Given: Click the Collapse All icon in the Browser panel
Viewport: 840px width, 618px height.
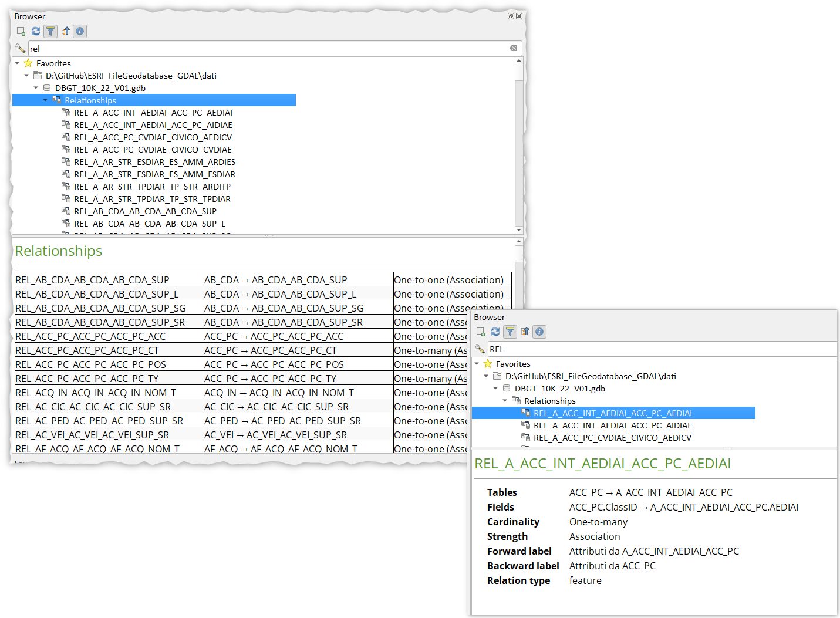Looking at the screenshot, I should click(x=65, y=31).
